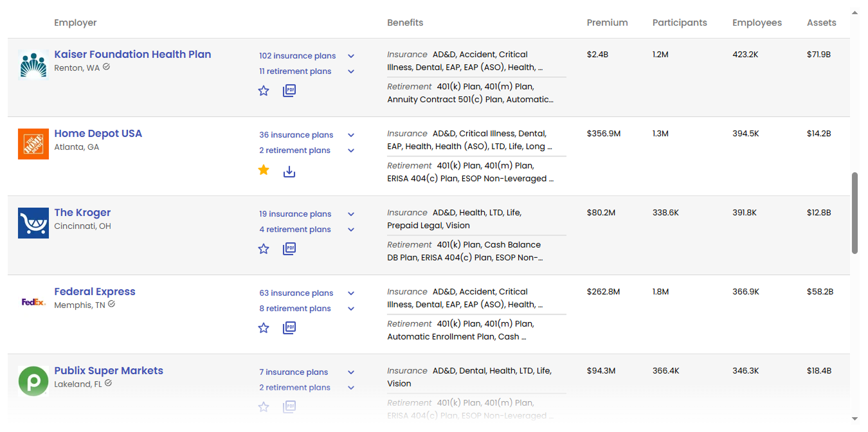Screen dimensions: 868x432
Task: Open the PDF report for Kaiser Foundation Health Plan
Action: pyautogui.click(x=289, y=90)
